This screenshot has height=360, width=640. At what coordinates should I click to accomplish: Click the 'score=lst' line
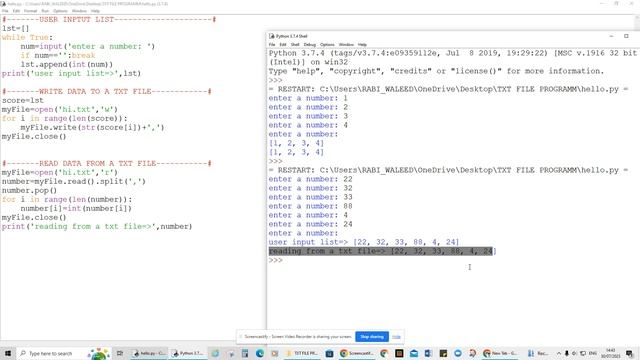pos(23,100)
